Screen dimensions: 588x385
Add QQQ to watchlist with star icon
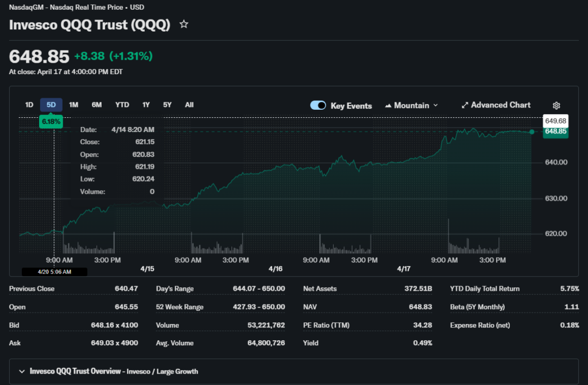pos(184,25)
